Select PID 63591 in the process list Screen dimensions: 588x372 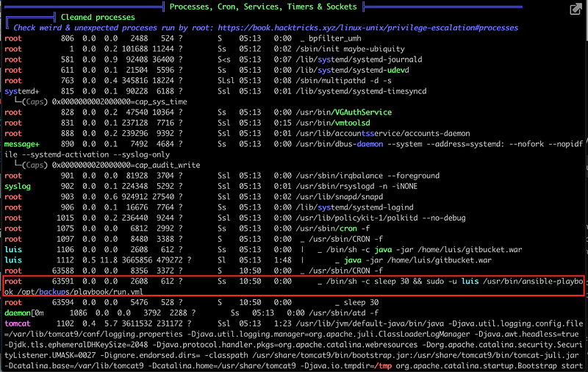63,282
